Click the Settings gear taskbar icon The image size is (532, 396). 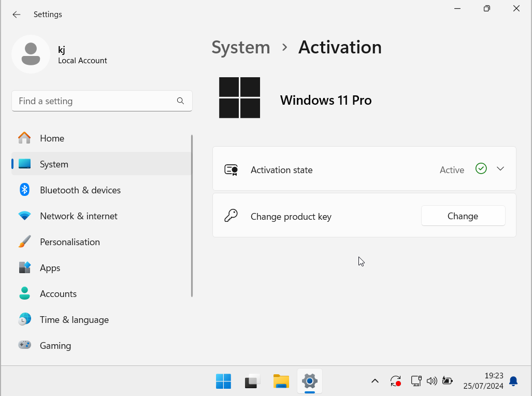310,381
